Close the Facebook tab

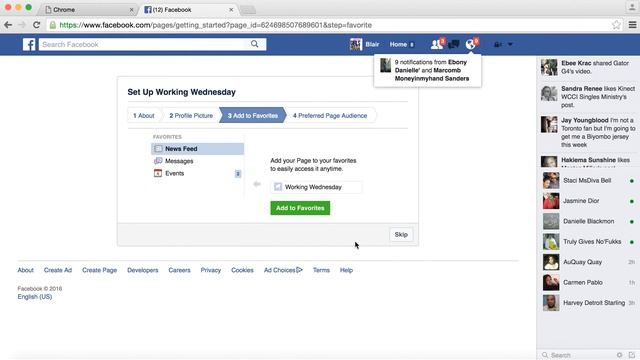[x=231, y=9]
